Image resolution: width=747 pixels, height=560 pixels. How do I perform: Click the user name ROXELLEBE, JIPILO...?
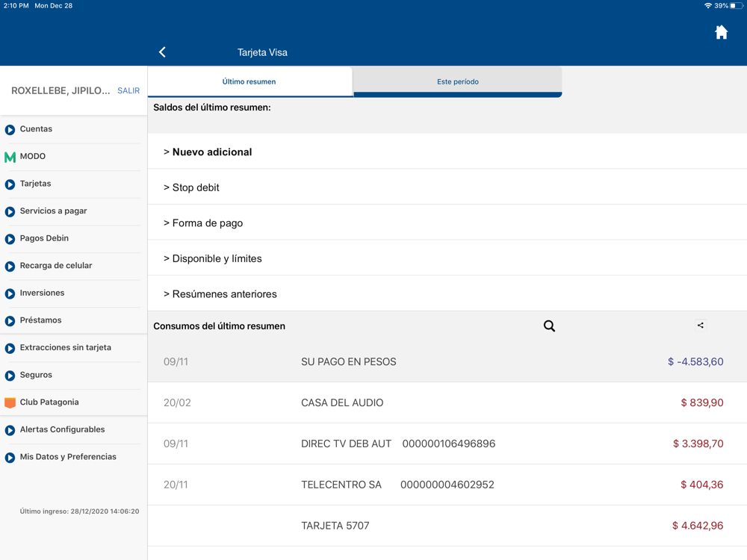tap(61, 90)
